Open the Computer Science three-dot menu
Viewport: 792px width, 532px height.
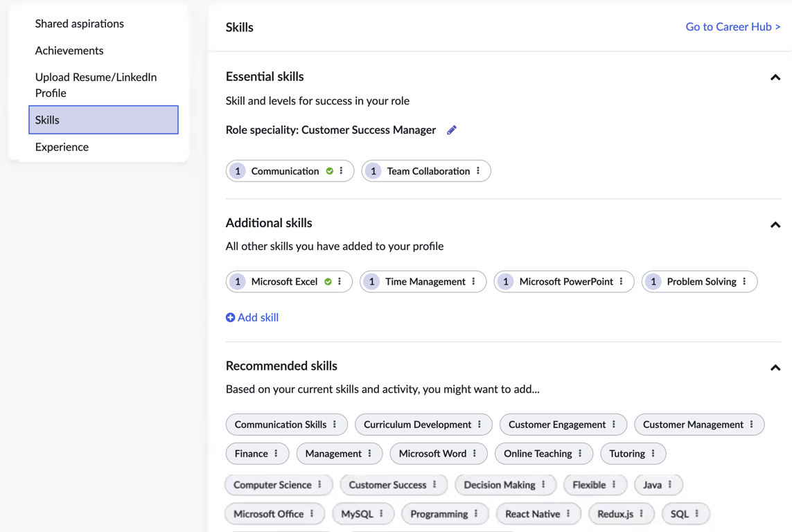(x=319, y=485)
